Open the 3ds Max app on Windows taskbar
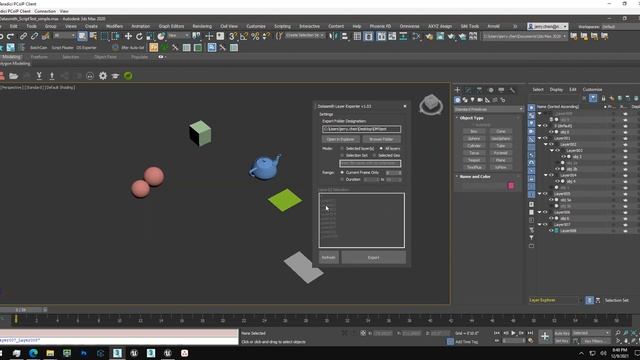The image size is (640, 360). pos(117,353)
